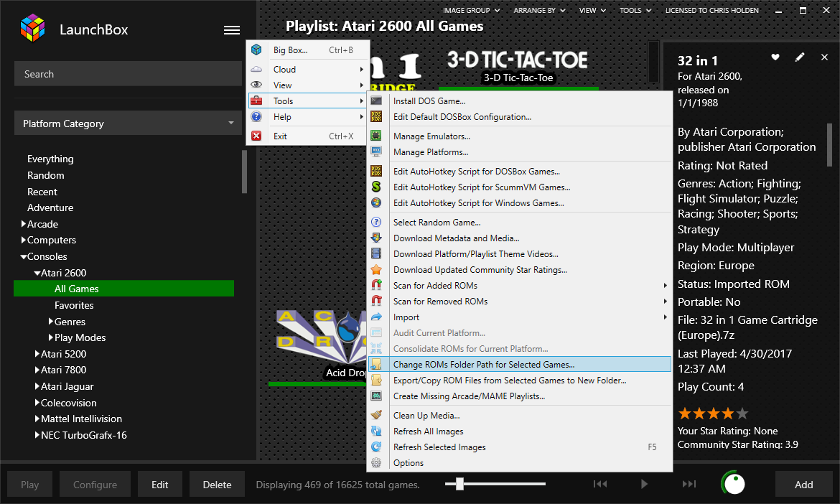The image size is (840, 504).
Task: Click the Install DOS Game icon
Action: (377, 101)
